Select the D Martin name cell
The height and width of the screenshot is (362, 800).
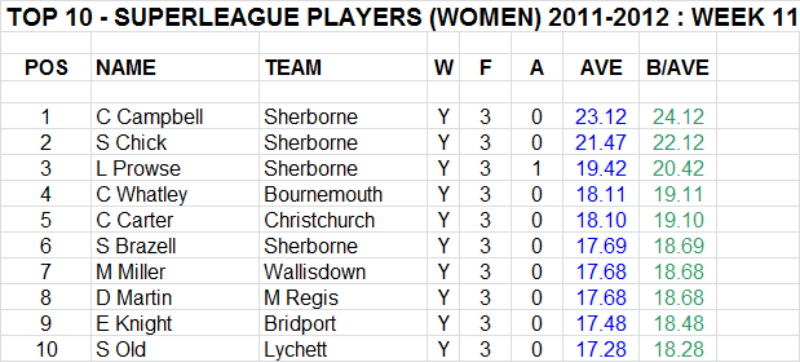click(x=175, y=297)
